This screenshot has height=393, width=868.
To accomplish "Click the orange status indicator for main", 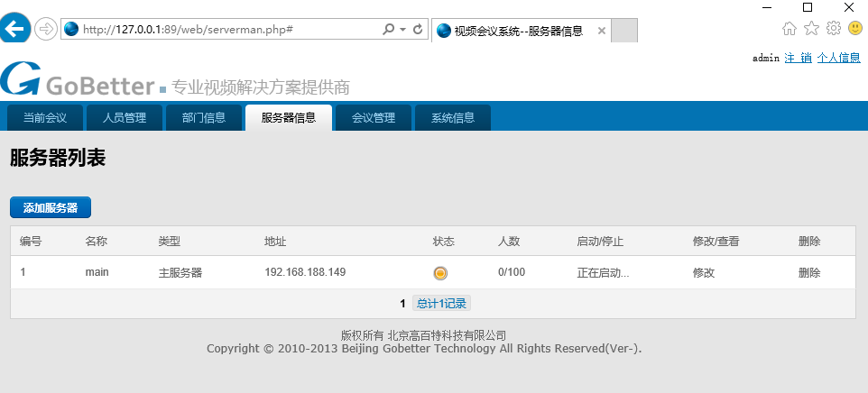I will (440, 273).
